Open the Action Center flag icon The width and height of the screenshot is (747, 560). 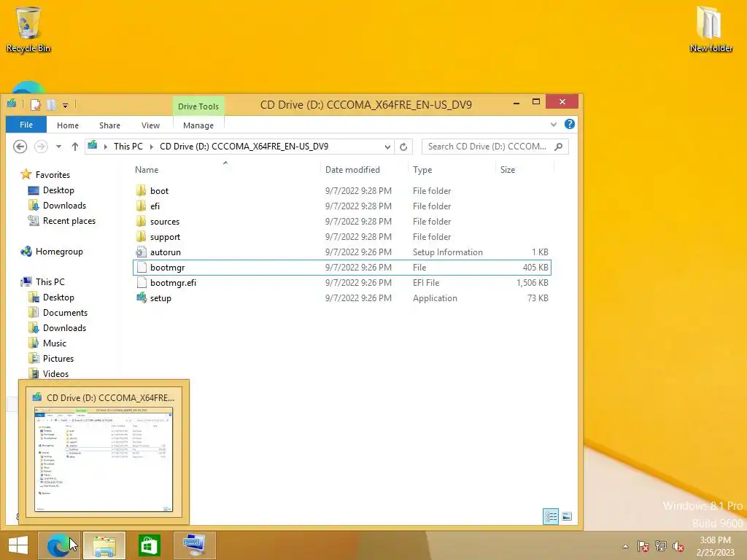pyautogui.click(x=643, y=546)
